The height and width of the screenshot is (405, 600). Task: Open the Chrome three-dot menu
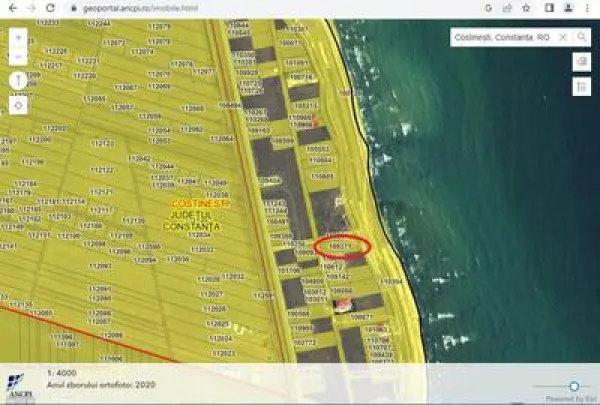[587, 8]
